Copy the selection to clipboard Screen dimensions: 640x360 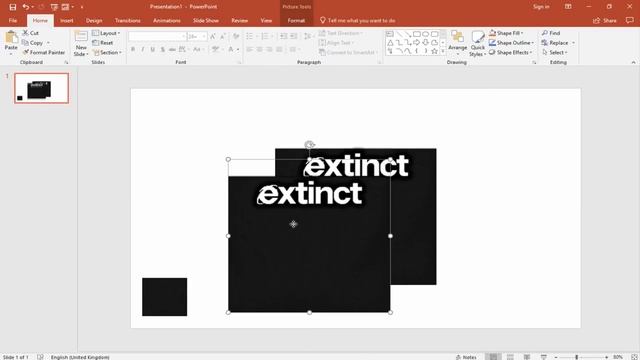coord(33,42)
